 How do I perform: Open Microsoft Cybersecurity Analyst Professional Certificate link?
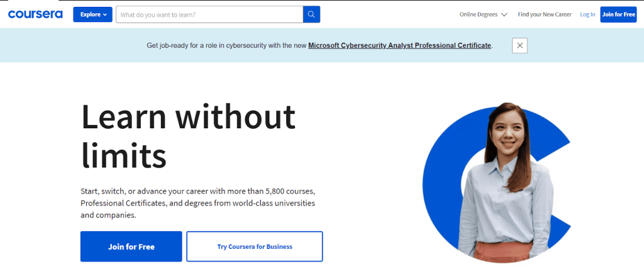399,45
